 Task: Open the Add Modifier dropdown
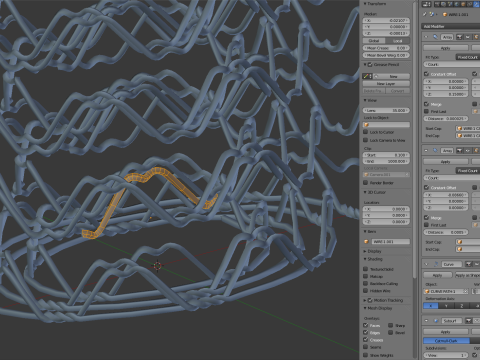pyautogui.click(x=451, y=26)
